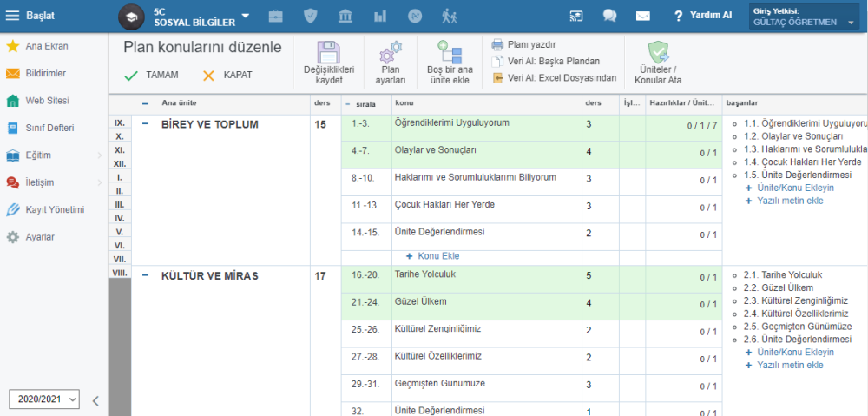
Task: Open Sınıf Defteri in the sidebar
Action: tap(49, 128)
